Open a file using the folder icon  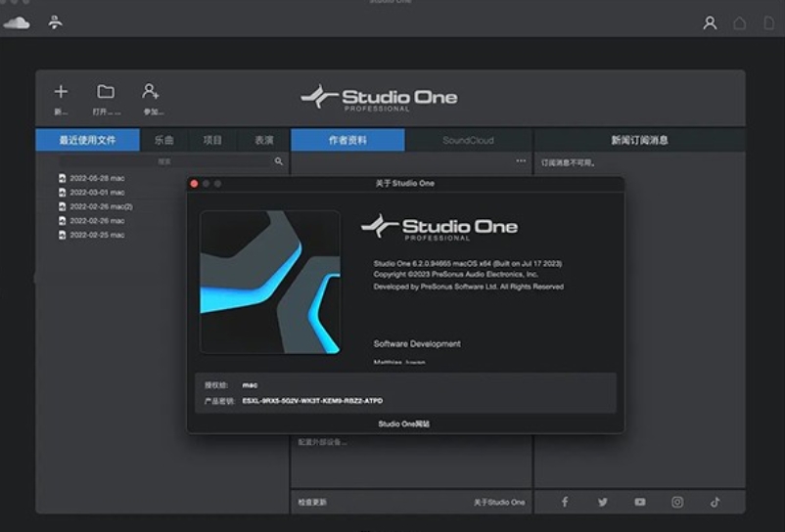pos(106,92)
